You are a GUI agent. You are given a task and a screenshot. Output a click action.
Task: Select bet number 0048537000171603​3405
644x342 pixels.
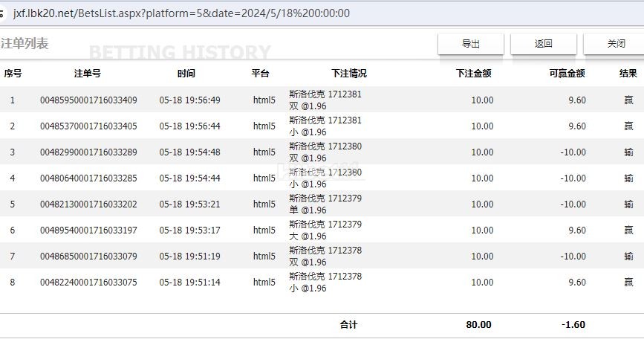88,126
